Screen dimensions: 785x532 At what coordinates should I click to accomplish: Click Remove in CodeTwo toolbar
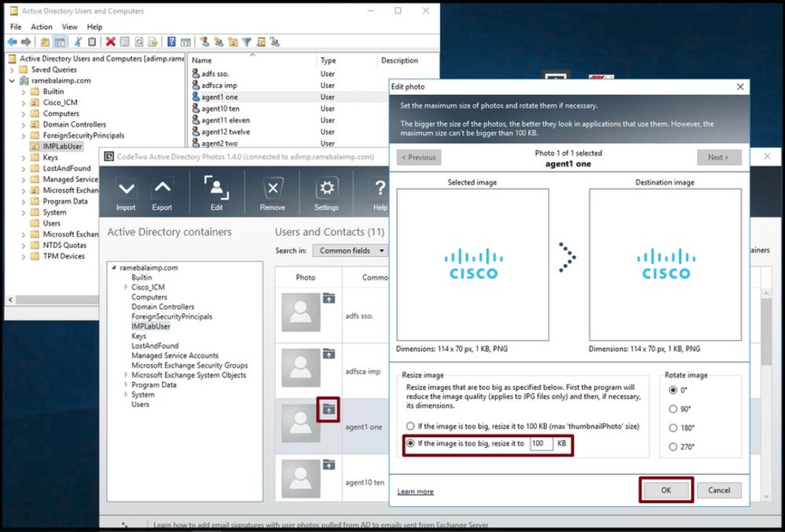click(x=273, y=194)
